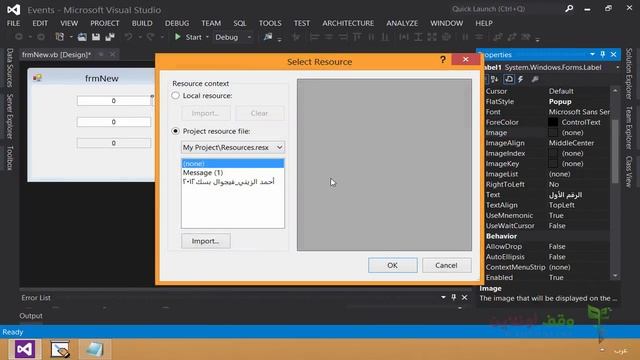Select the Message (1) resource entry
Screen dimensions: 640x360
click(233, 173)
